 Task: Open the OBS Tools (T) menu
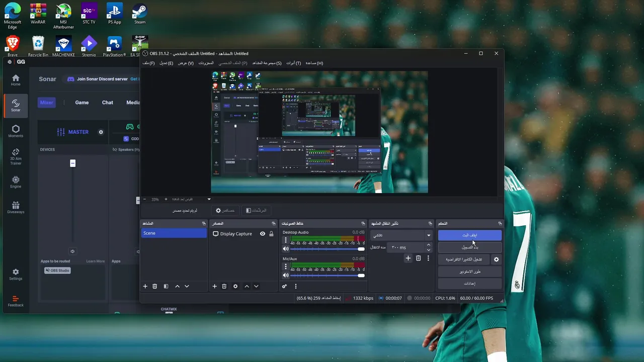pyautogui.click(x=293, y=63)
